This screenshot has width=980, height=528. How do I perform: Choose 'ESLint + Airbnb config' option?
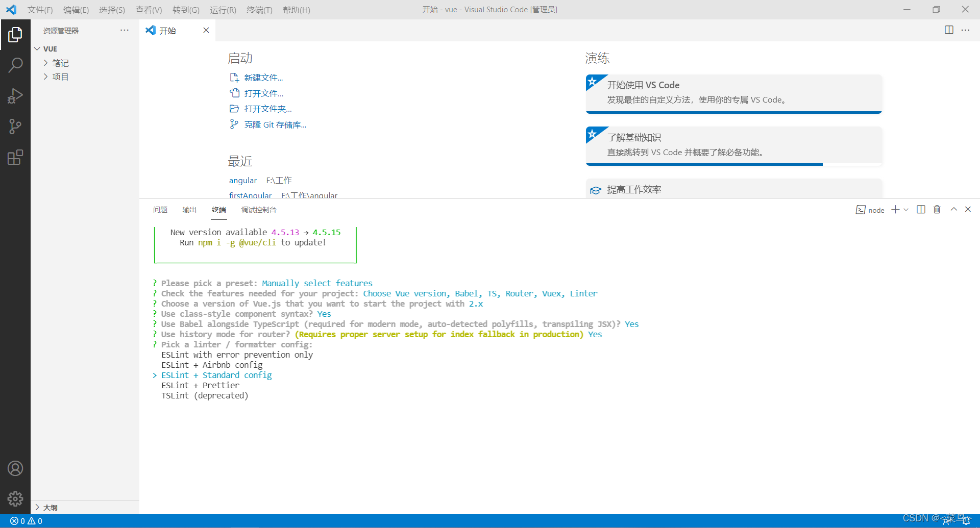pos(212,365)
